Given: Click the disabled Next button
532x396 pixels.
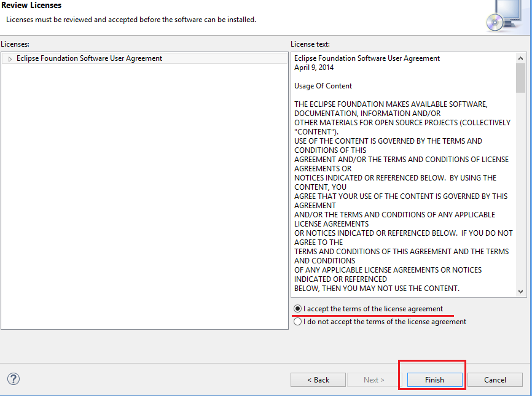Looking at the screenshot, I should 374,379.
